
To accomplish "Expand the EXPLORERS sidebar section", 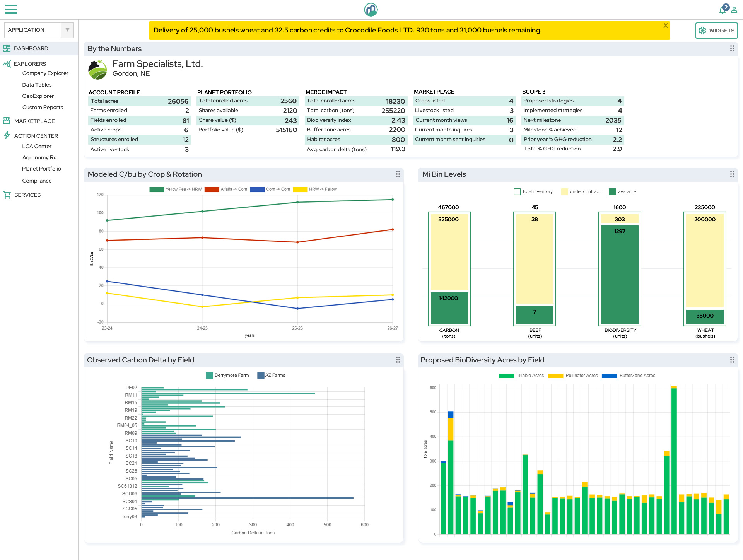I will (30, 64).
